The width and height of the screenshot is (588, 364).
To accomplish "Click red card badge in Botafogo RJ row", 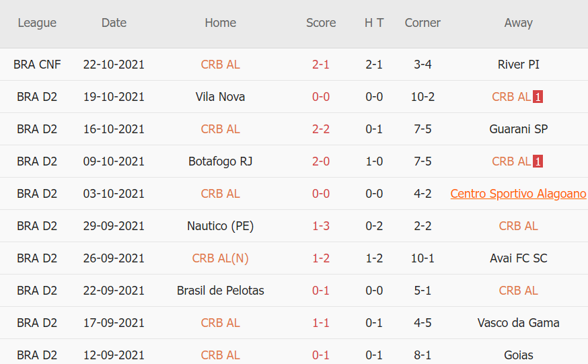I will click(x=538, y=161).
